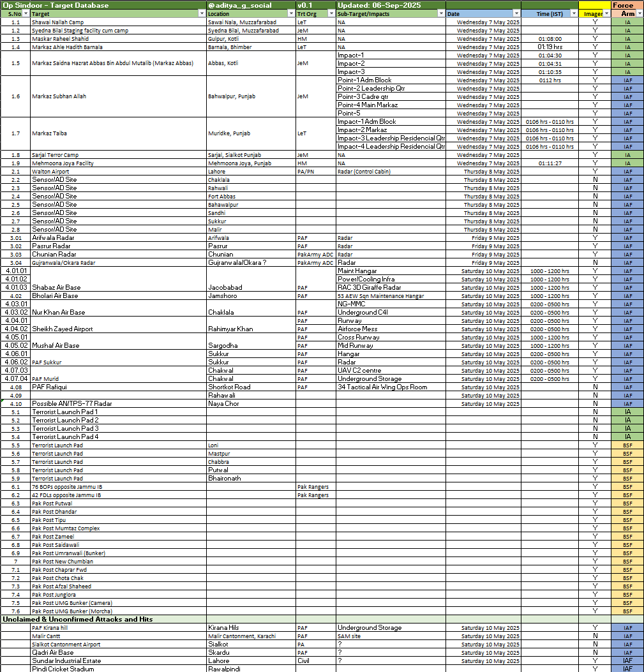This screenshot has width=644, height=672.
Task: Select the 'Terrorist Launch Pad 4' cell
Action: click(118, 437)
